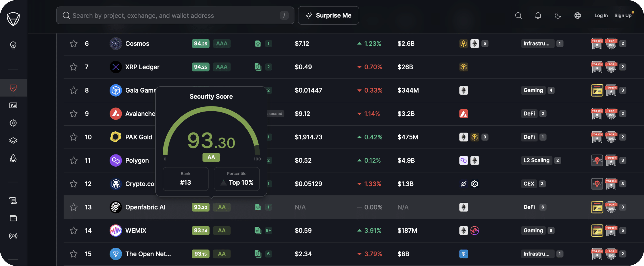Click XRP Ledger AAA rating badge
Screen dimensions: 644x266
coord(222,67)
